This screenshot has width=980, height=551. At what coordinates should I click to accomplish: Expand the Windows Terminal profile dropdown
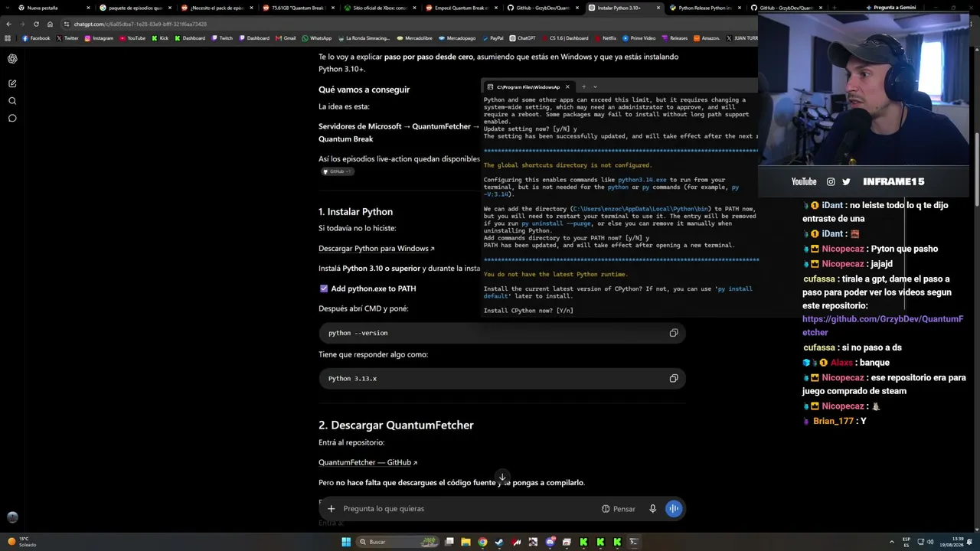click(595, 86)
